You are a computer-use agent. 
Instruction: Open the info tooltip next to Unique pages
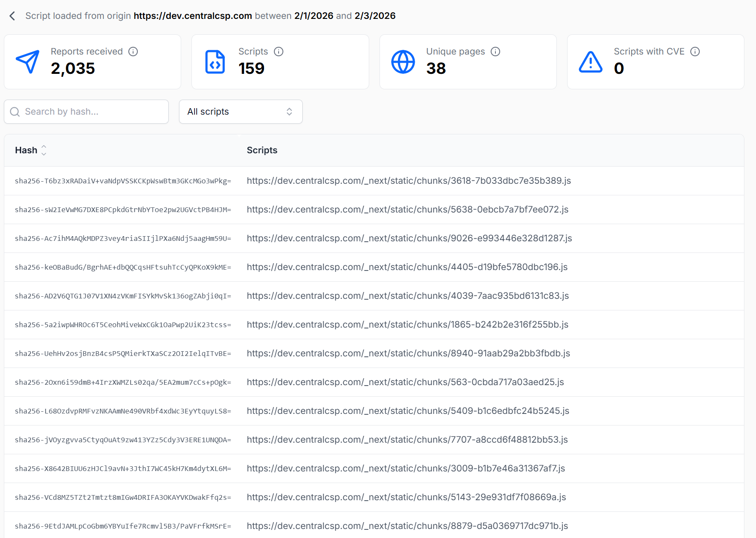point(496,51)
